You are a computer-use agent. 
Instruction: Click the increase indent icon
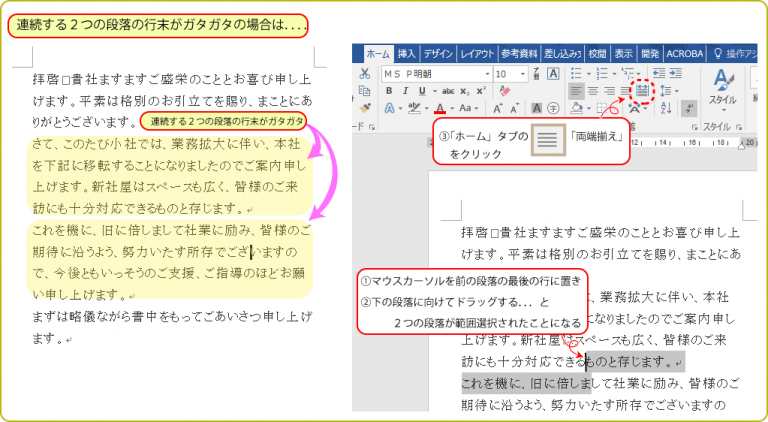[x=675, y=74]
